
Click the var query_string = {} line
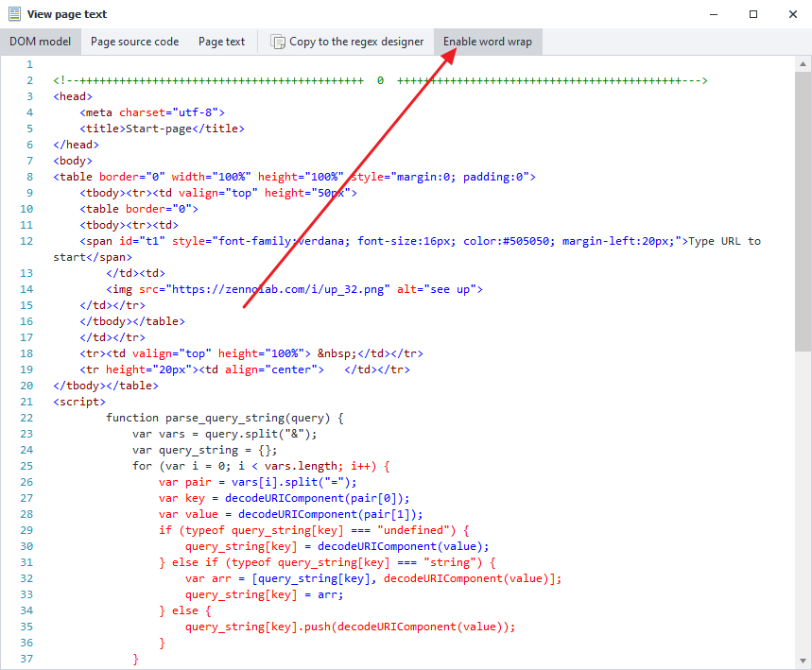coord(204,450)
